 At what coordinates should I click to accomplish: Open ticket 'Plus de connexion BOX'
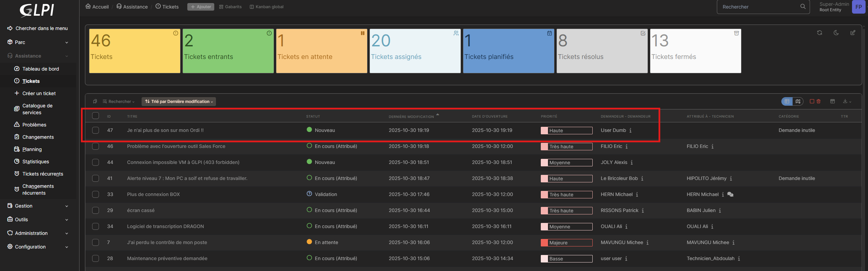[x=153, y=194]
